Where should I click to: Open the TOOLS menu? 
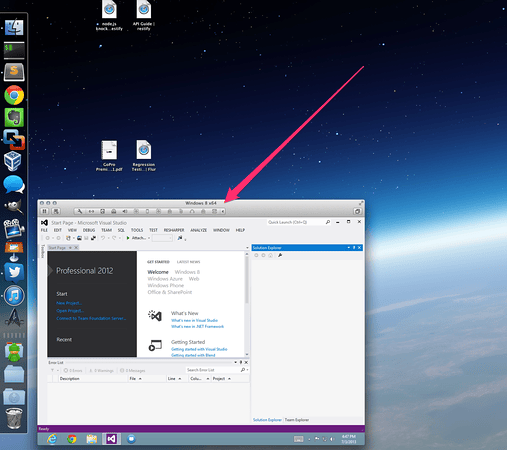coord(137,230)
